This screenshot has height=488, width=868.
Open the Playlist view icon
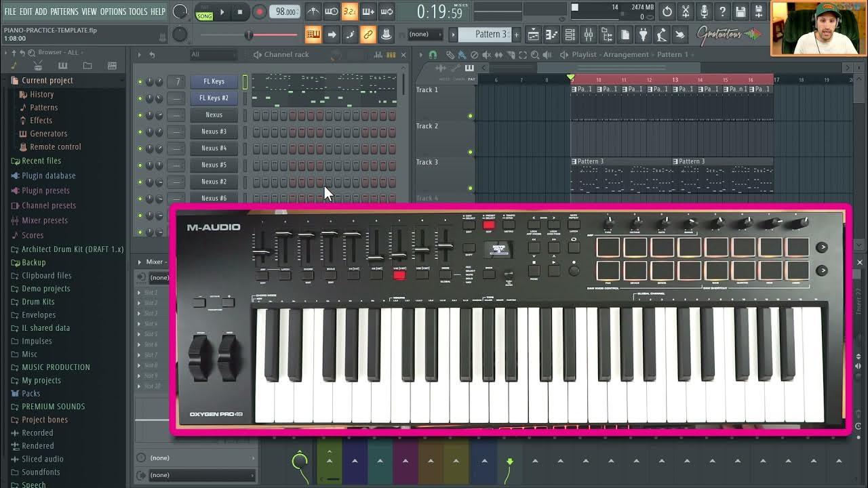tap(534, 35)
